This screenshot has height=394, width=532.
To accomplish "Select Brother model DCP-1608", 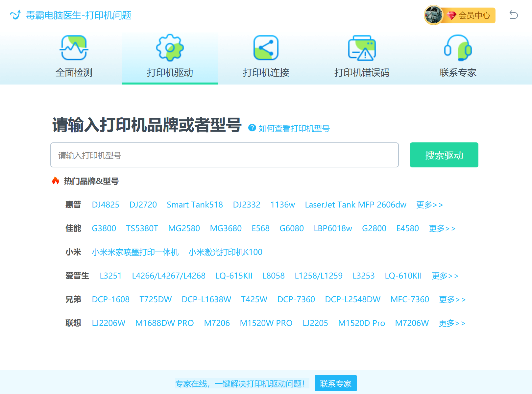I will click(x=110, y=299).
